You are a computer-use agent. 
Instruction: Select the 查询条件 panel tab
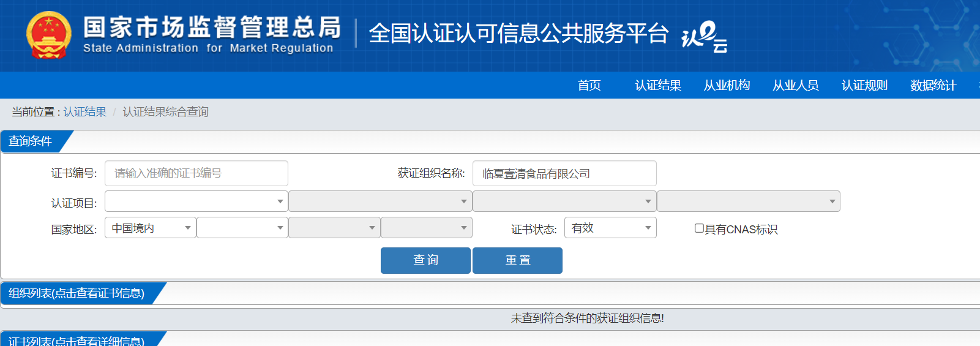pyautogui.click(x=31, y=141)
